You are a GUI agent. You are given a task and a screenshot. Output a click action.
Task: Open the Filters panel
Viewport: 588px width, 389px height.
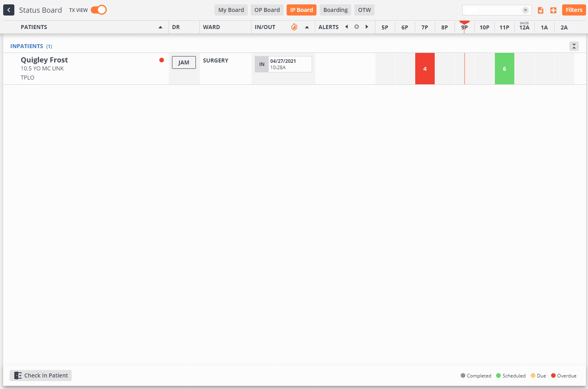(574, 10)
